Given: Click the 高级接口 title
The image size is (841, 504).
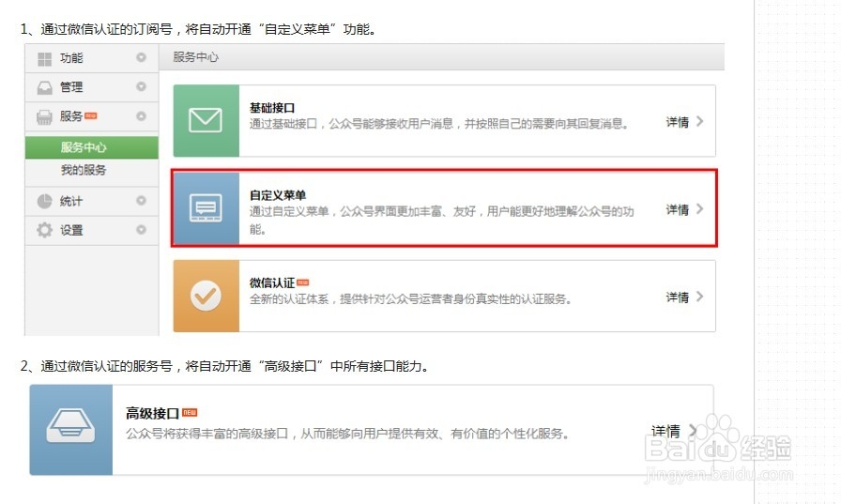Looking at the screenshot, I should point(152,413).
